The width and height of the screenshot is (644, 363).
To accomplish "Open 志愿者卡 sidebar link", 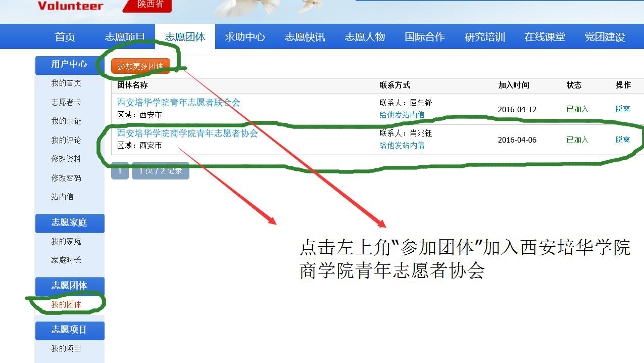I will [x=66, y=102].
